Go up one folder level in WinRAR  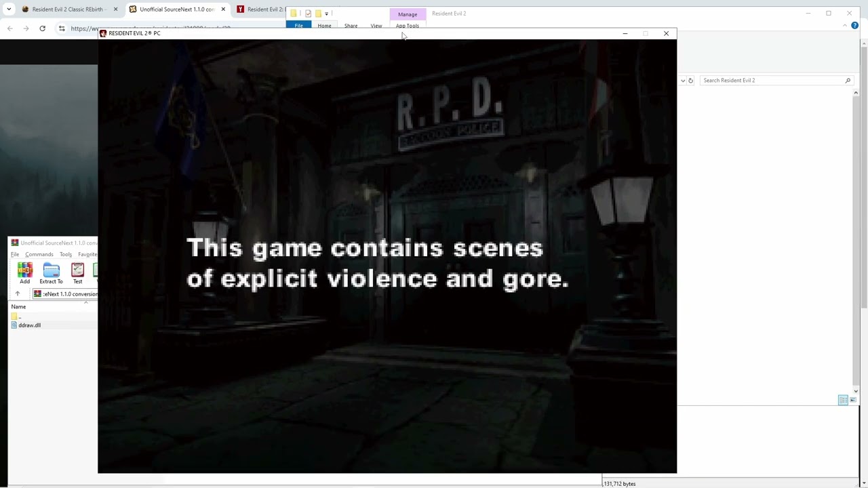point(18,294)
